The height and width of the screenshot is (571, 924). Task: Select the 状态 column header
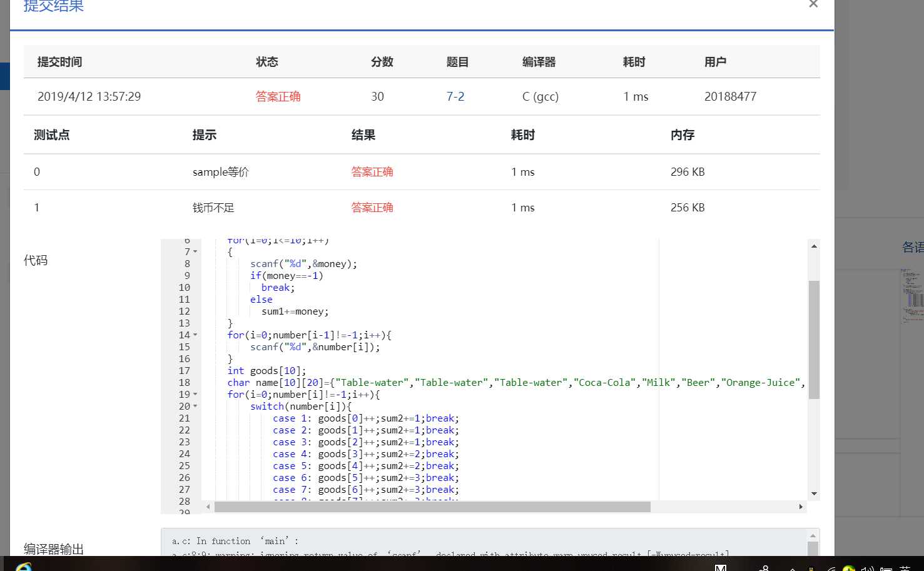click(267, 62)
